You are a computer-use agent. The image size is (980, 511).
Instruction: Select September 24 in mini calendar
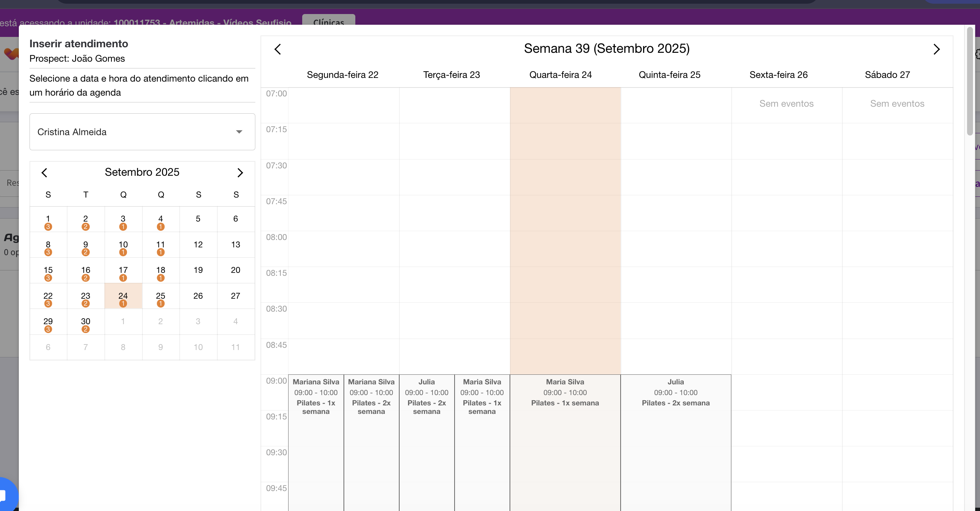pos(123,296)
